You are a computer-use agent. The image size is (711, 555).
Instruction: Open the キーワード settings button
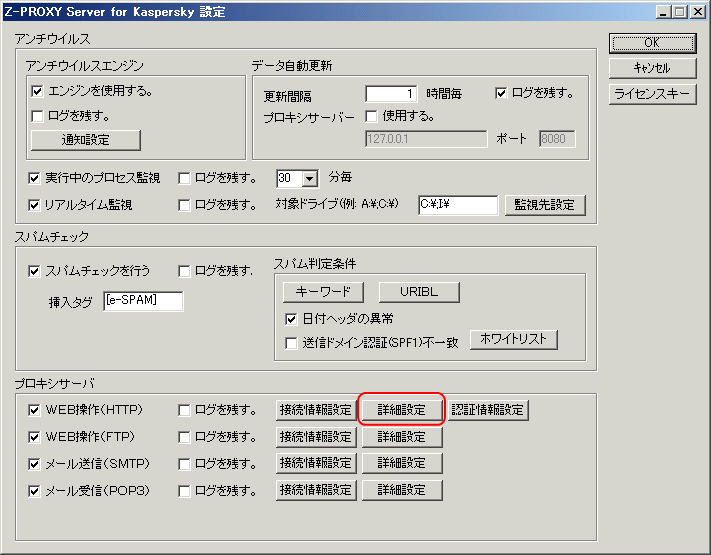click(x=323, y=292)
